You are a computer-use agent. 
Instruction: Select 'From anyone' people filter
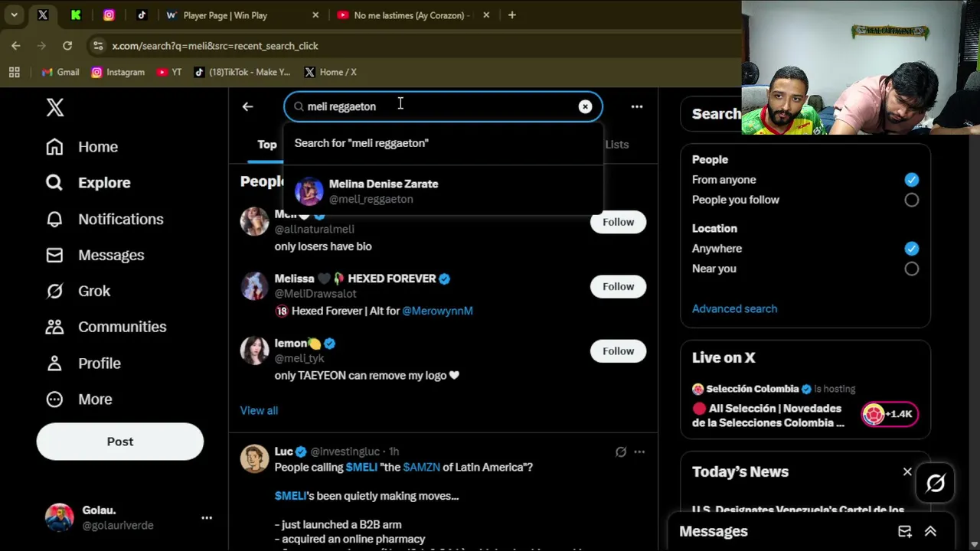pos(911,180)
